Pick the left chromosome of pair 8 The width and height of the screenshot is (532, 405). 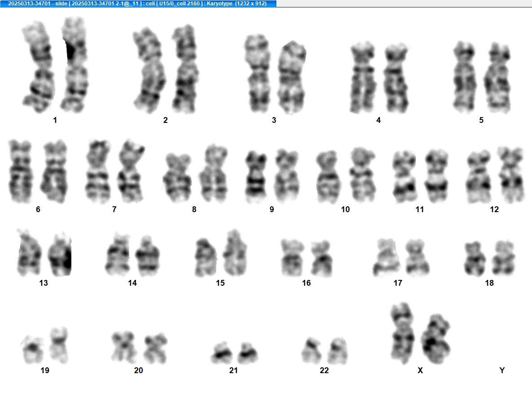[x=178, y=178]
